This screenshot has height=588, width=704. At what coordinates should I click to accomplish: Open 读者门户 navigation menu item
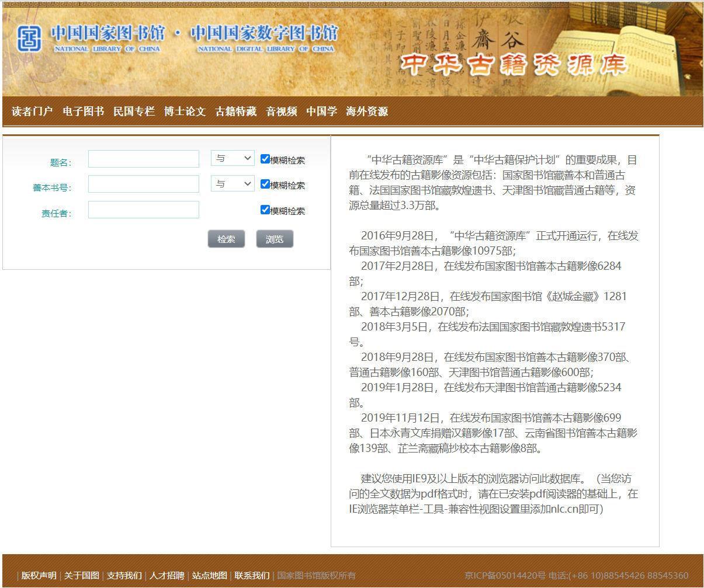pyautogui.click(x=32, y=112)
